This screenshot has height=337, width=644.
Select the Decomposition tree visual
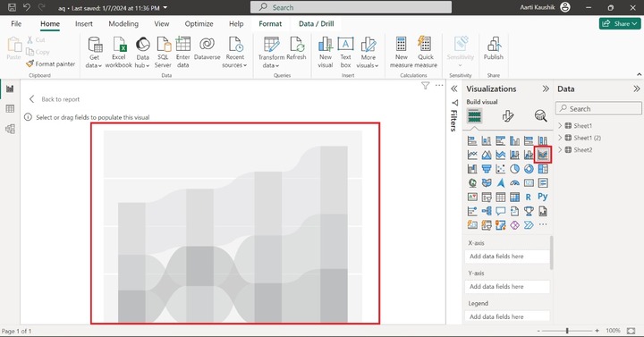coord(487,211)
